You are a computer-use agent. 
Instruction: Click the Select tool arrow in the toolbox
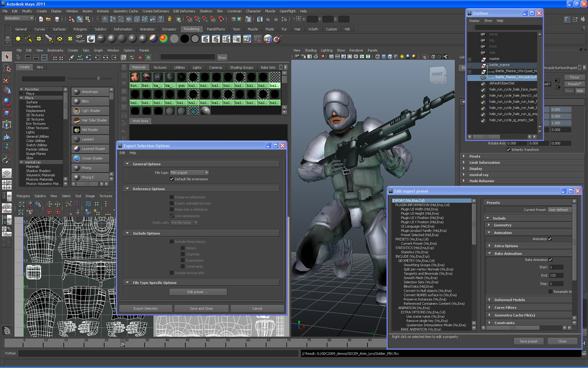[x=6, y=56]
